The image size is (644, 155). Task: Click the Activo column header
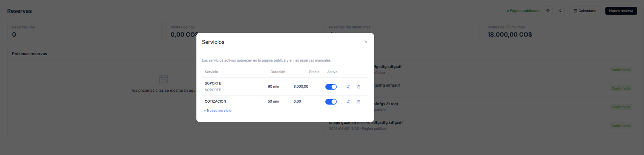pyautogui.click(x=332, y=72)
